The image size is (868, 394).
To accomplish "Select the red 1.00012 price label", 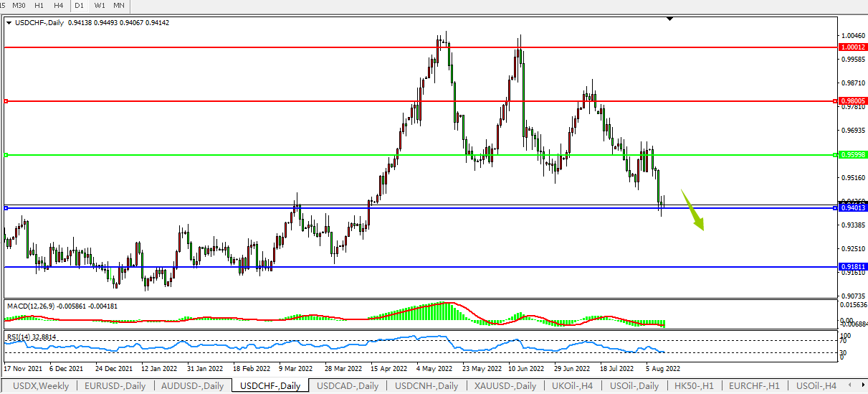I will click(852, 47).
